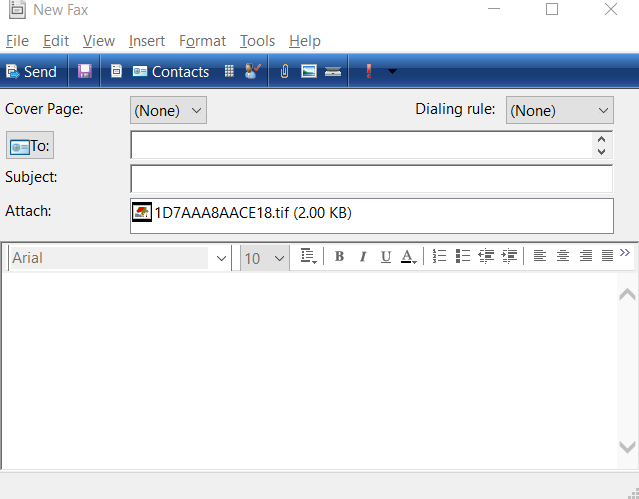The width and height of the screenshot is (639, 499).
Task: Click the message body scroll up arrow
Action: (x=627, y=294)
